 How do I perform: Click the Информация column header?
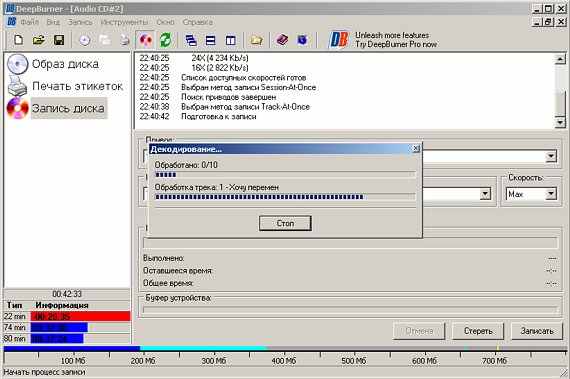pyautogui.click(x=62, y=305)
